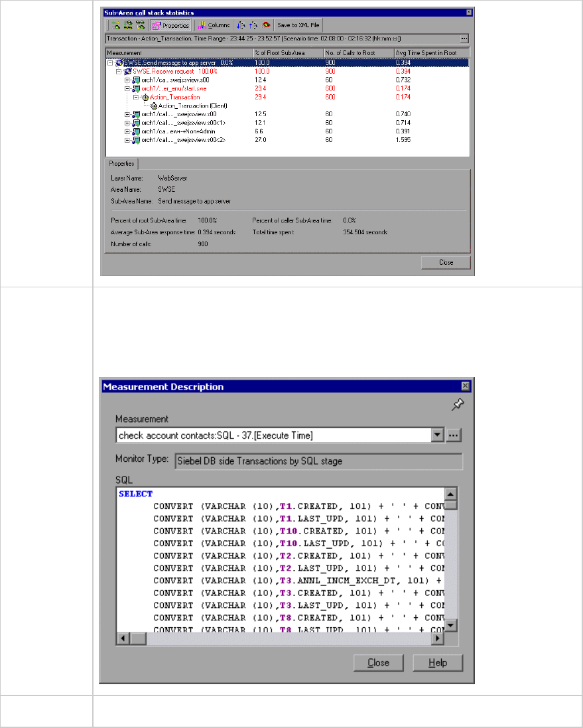Collapse the SWSE.Send message to app server node

pyautogui.click(x=110, y=63)
